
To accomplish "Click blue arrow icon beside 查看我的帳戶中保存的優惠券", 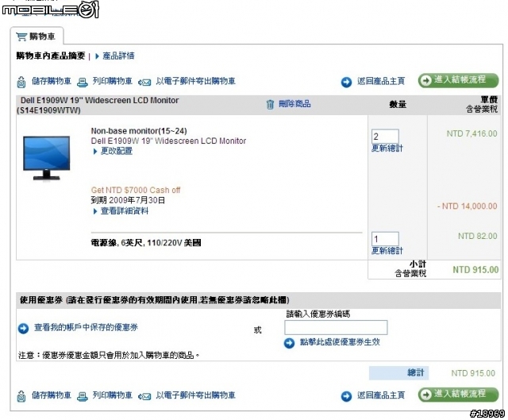I will [x=23, y=329].
